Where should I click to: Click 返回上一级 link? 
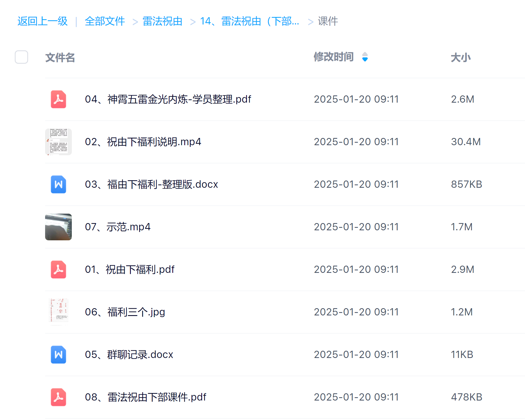pos(43,21)
